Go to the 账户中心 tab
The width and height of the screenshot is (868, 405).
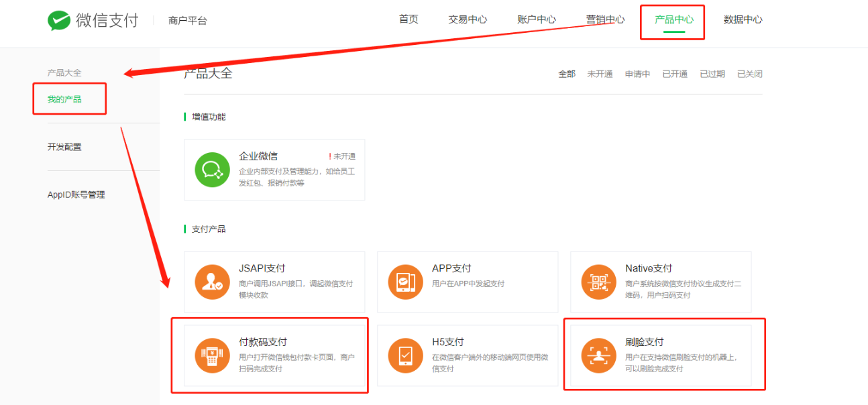click(x=537, y=19)
